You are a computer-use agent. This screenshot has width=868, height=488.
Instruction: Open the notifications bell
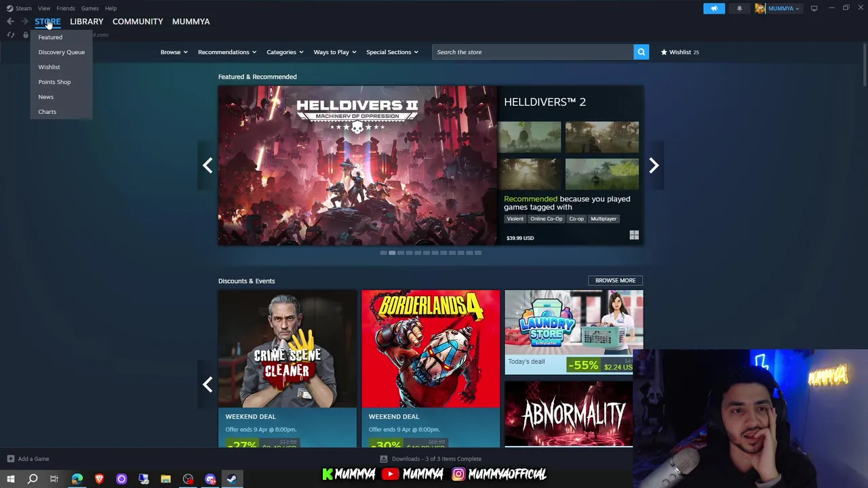point(739,8)
